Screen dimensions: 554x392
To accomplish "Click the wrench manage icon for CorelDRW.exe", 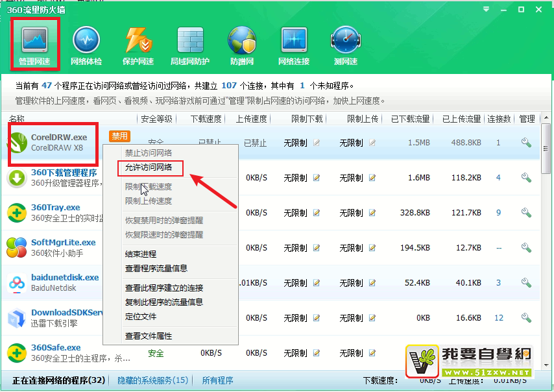I will pyautogui.click(x=527, y=142).
